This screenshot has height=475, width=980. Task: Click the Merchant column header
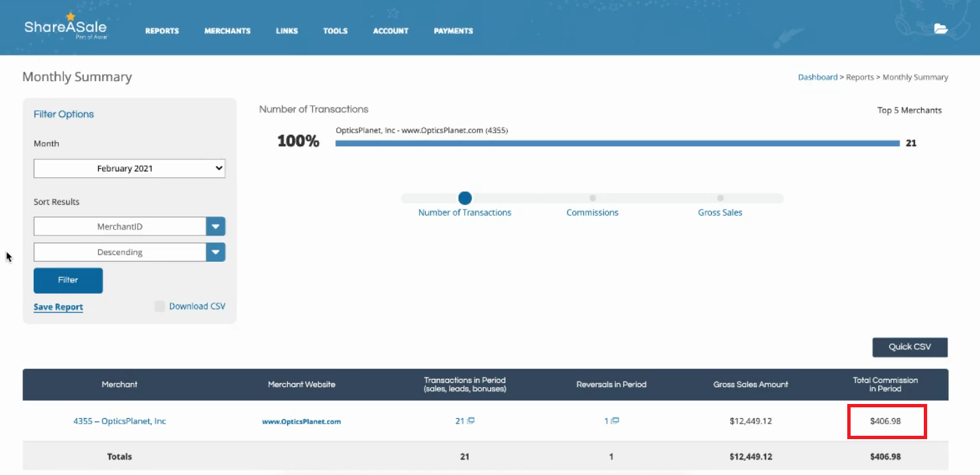[x=119, y=384]
